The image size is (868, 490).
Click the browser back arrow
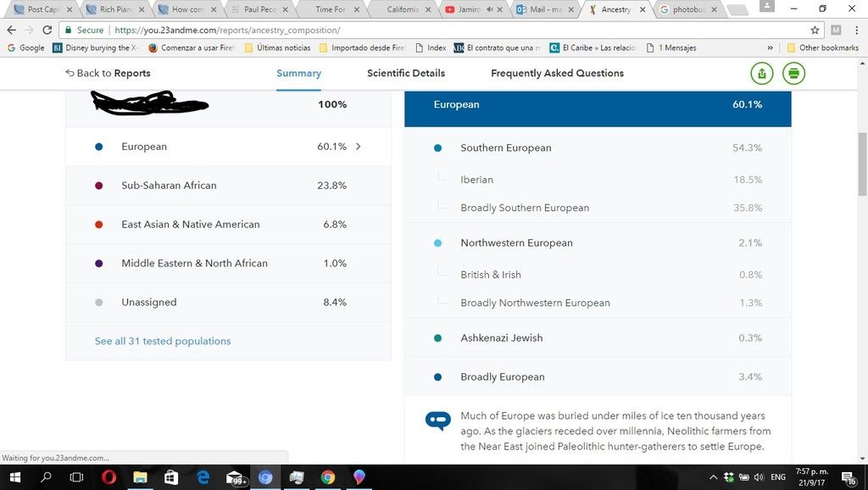tap(12, 30)
